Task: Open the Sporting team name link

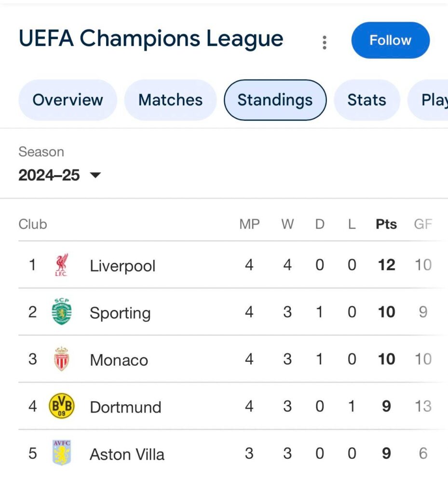Action: pyautogui.click(x=120, y=313)
